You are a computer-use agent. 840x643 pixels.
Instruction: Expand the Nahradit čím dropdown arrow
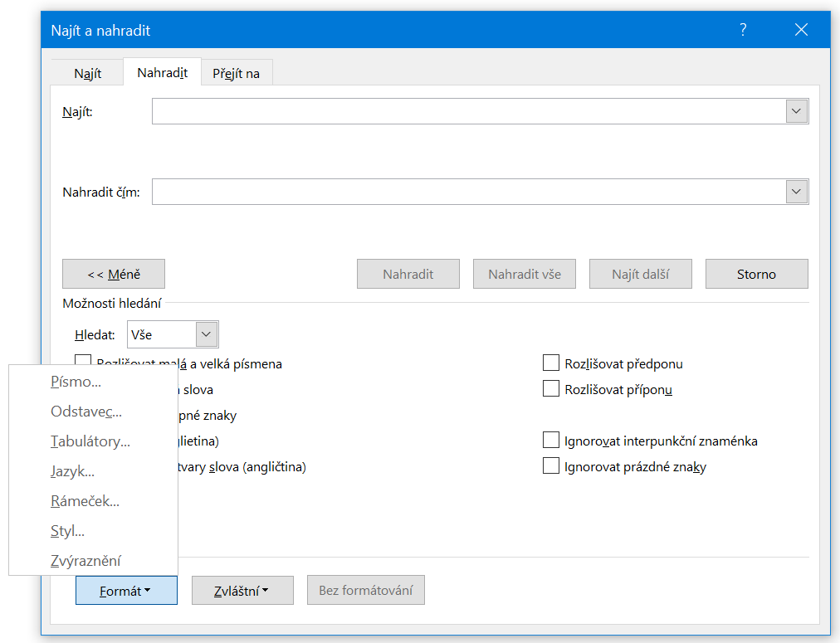coord(797,192)
